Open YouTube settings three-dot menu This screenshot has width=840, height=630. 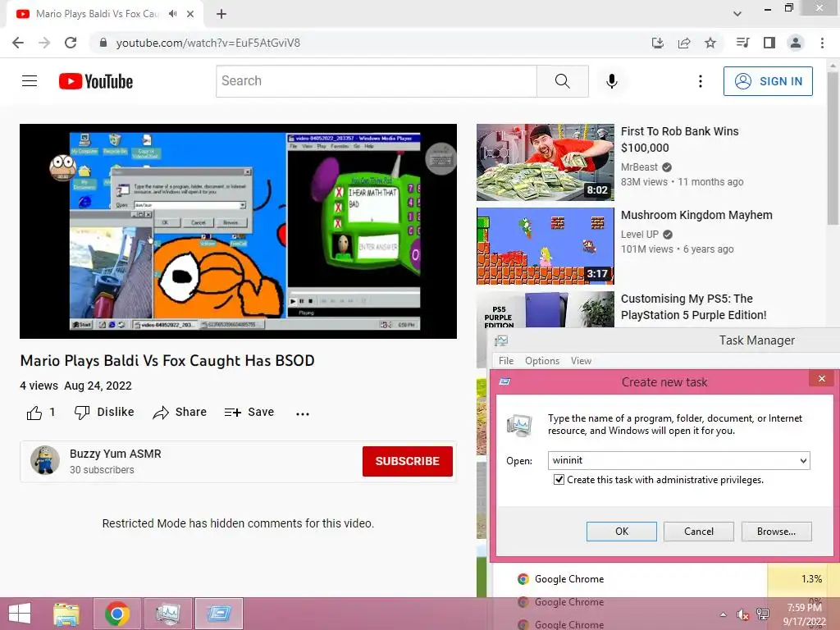[701, 81]
